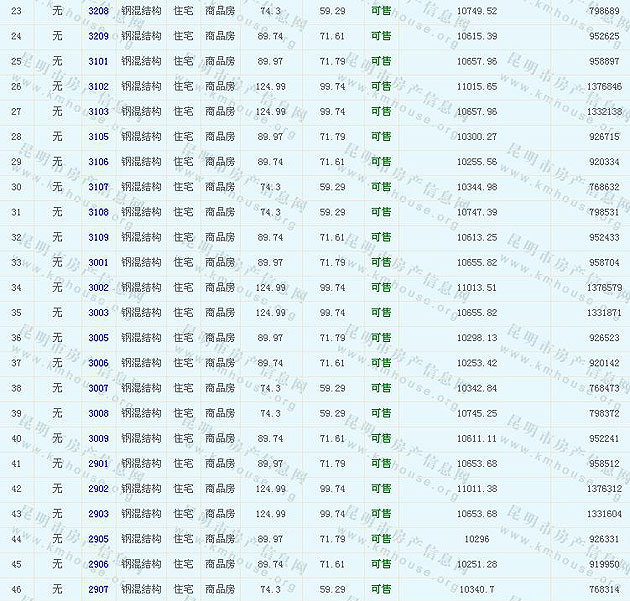Open room 3107 link
The image size is (630, 601).
(98, 187)
